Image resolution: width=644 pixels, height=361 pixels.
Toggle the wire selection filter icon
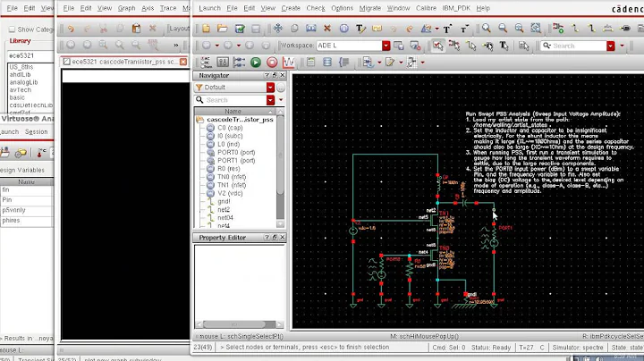[x=471, y=46]
